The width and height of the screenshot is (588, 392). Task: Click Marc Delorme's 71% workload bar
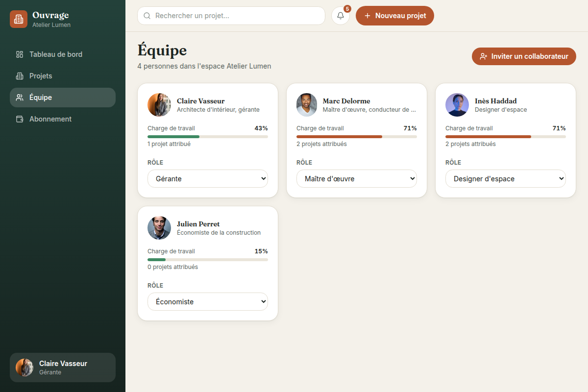(x=357, y=137)
